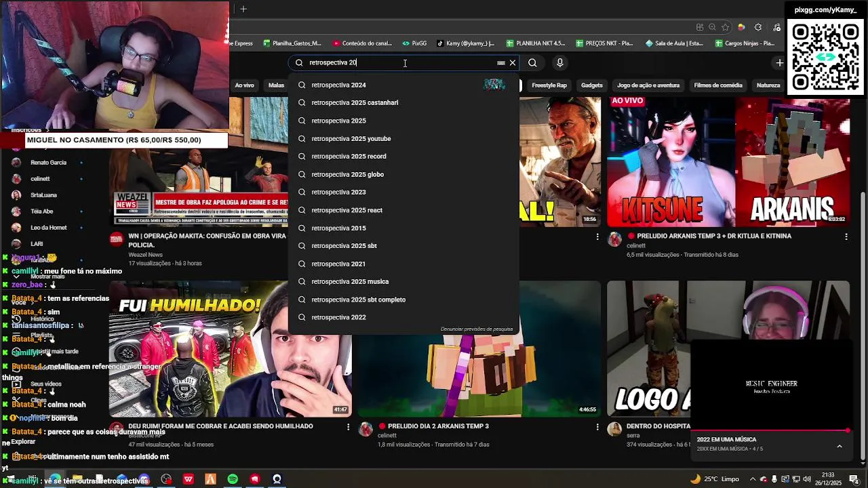Click Mostrar mais in the sidebar subscriptions
The height and width of the screenshot is (488, 868).
tap(47, 277)
